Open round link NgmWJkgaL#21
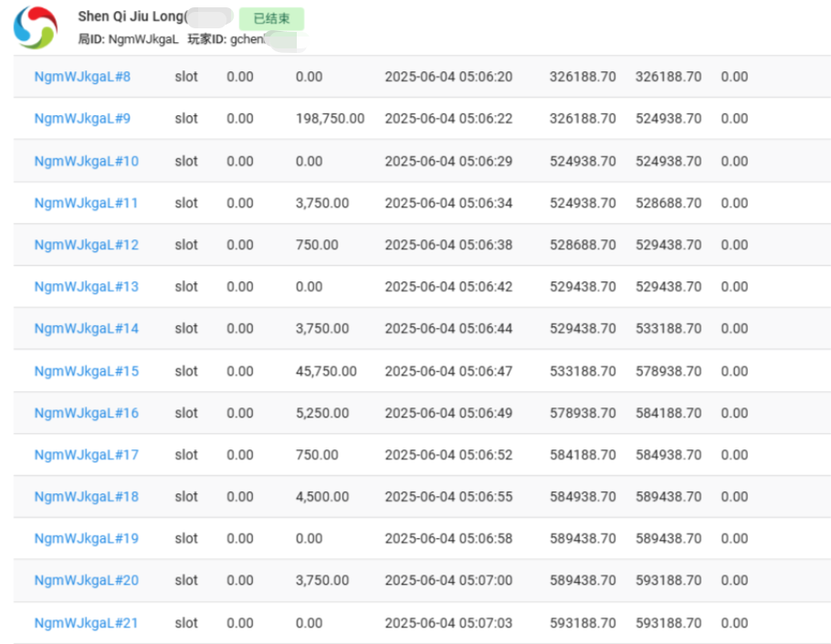 point(86,623)
